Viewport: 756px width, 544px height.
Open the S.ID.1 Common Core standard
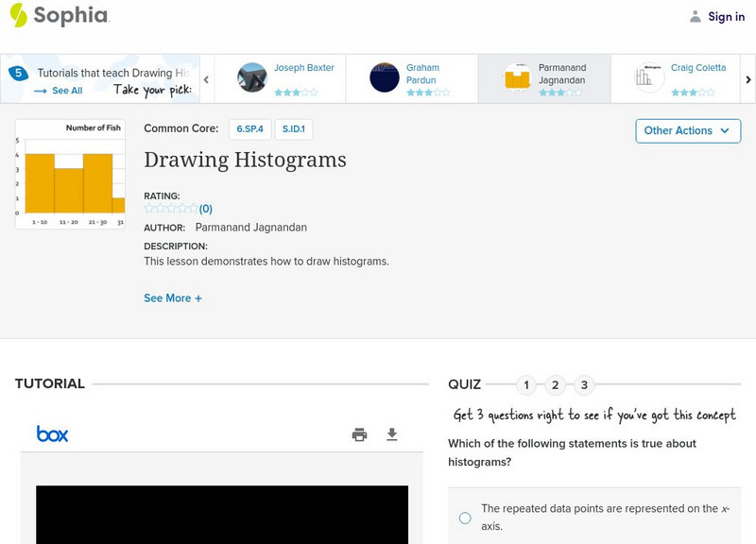click(294, 129)
